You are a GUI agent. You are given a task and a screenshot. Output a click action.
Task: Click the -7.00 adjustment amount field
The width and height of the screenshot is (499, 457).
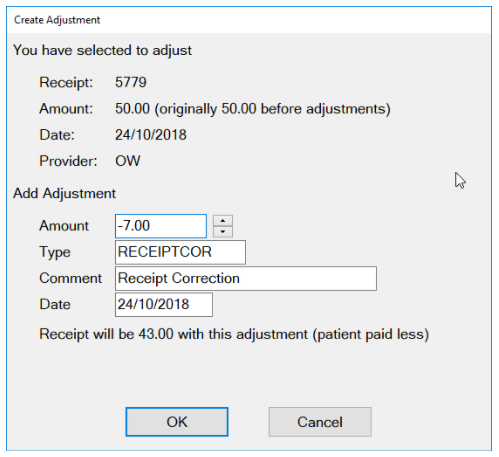161,226
